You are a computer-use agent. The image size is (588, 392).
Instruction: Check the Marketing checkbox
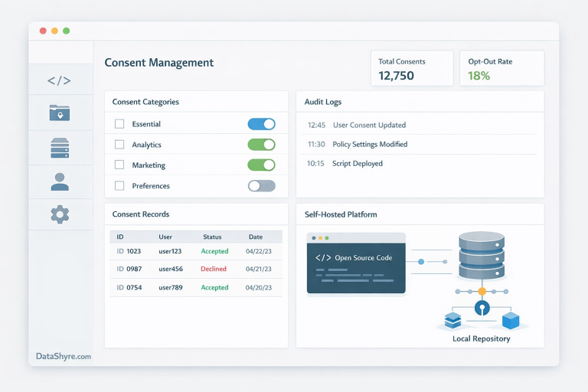tap(119, 165)
